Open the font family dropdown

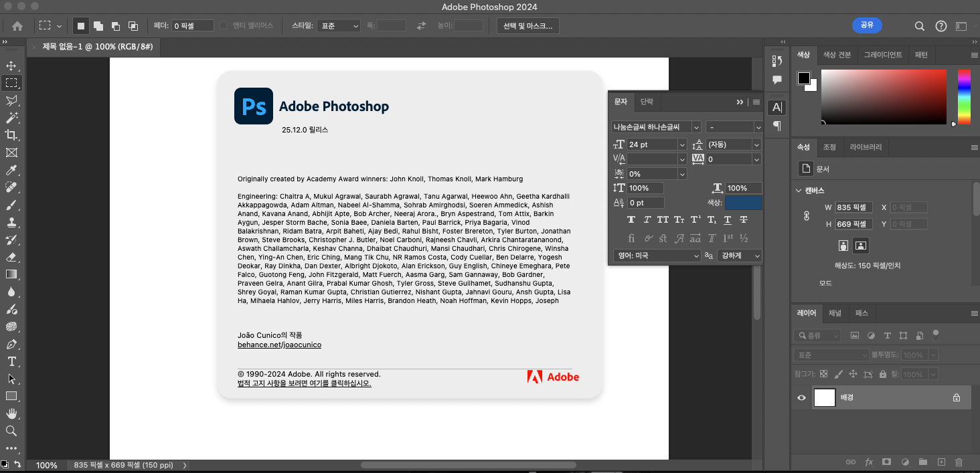pyautogui.click(x=696, y=127)
